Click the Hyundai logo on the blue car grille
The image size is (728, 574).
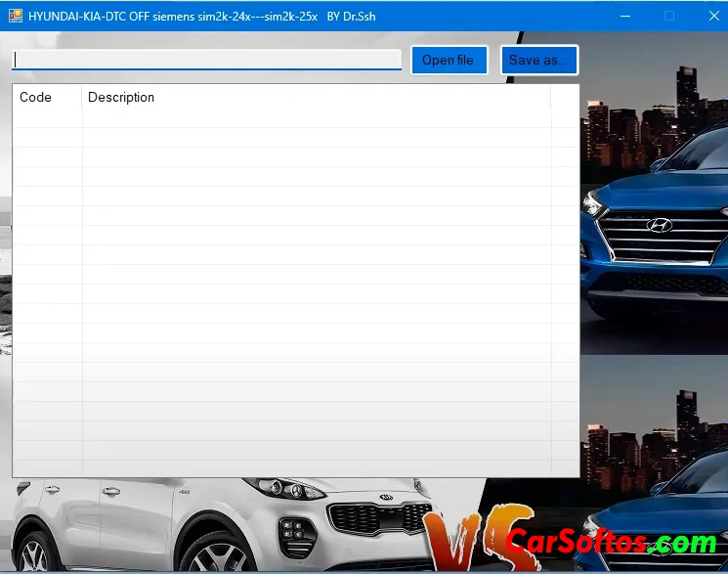pyautogui.click(x=661, y=226)
